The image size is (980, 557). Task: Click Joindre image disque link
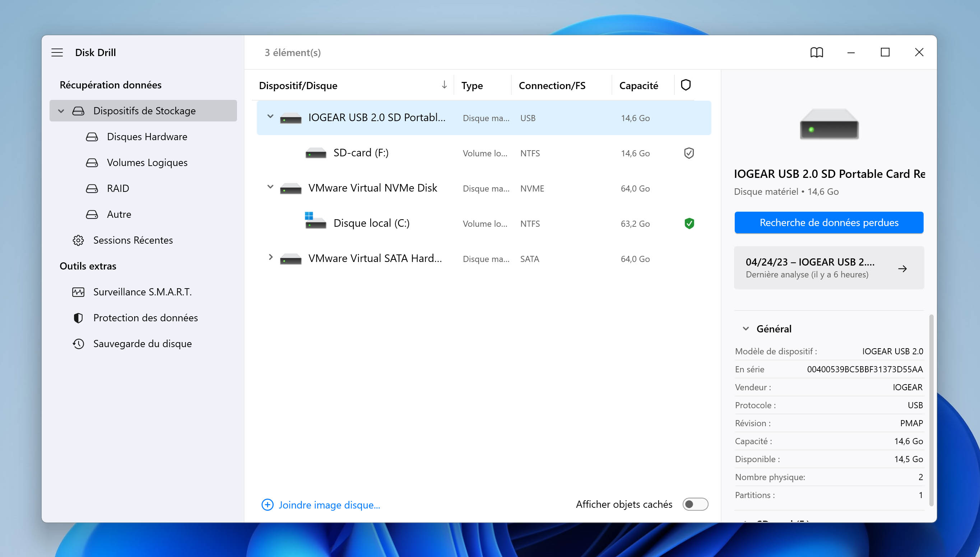click(329, 505)
